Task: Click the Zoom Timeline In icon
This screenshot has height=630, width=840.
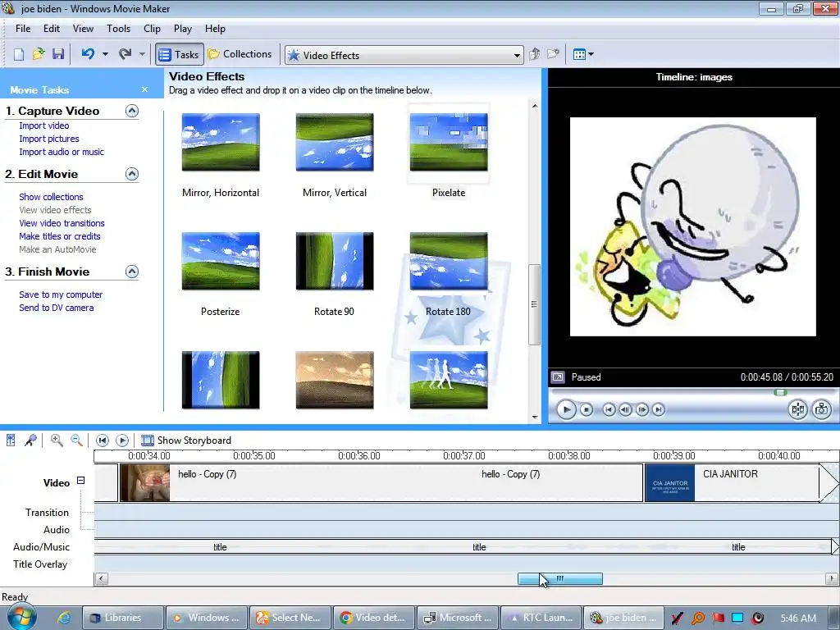Action: (x=57, y=441)
